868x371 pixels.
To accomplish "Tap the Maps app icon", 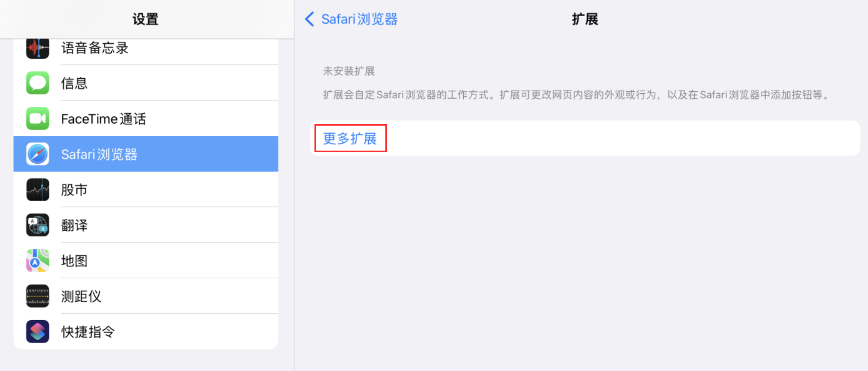I will (x=37, y=260).
